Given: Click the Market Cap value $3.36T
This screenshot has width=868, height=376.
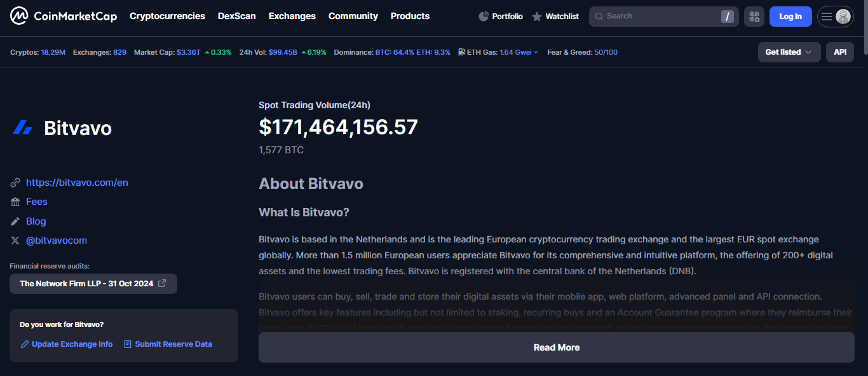Looking at the screenshot, I should (x=189, y=52).
